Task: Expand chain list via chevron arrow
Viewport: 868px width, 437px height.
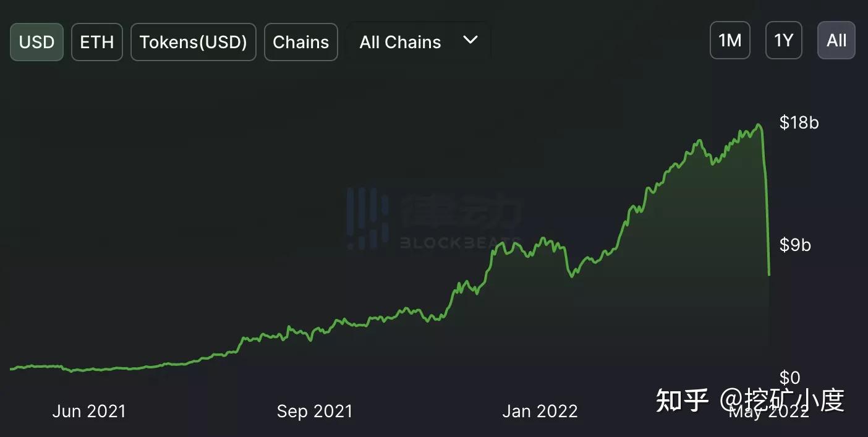Action: pos(470,40)
